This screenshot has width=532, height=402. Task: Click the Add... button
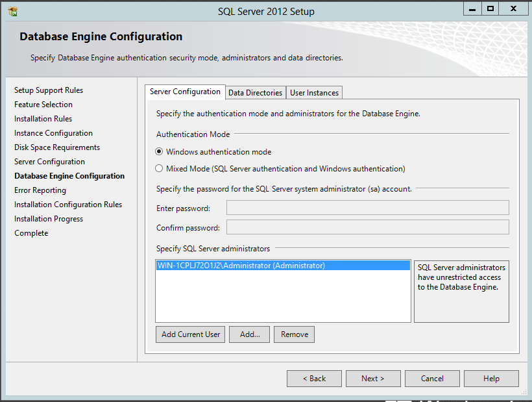pos(249,334)
